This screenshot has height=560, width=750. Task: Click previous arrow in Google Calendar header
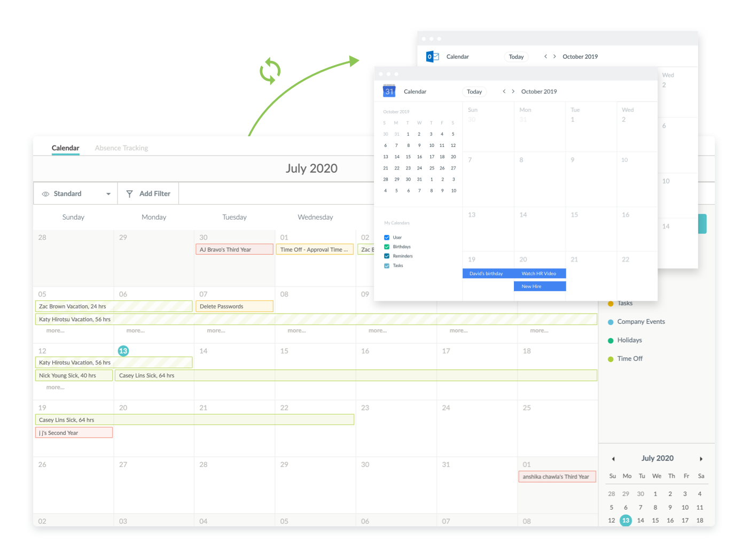click(x=504, y=91)
